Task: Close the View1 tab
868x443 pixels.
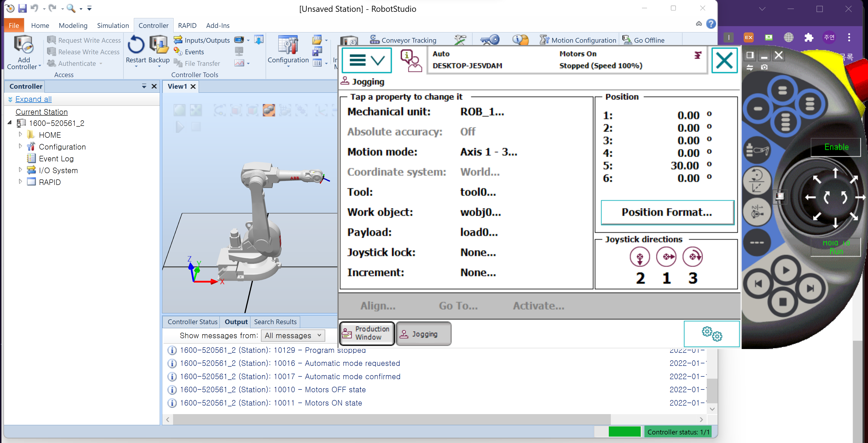Action: 193,86
